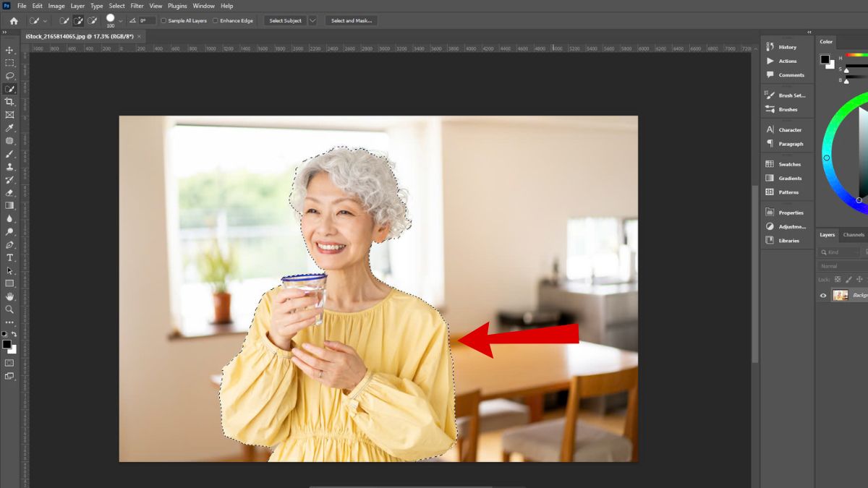Viewport: 868px width, 488px height.
Task: Choose Add to Selection mode in options bar
Action: [78, 21]
